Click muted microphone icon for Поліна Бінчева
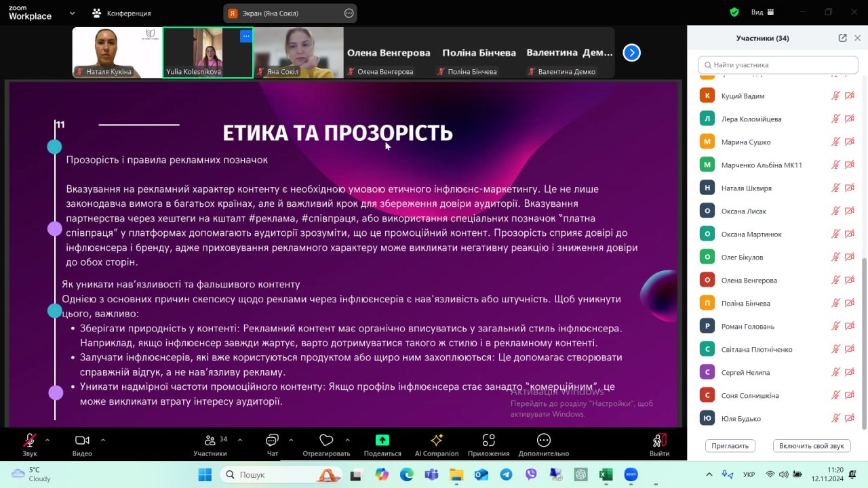The image size is (868, 488). (836, 303)
